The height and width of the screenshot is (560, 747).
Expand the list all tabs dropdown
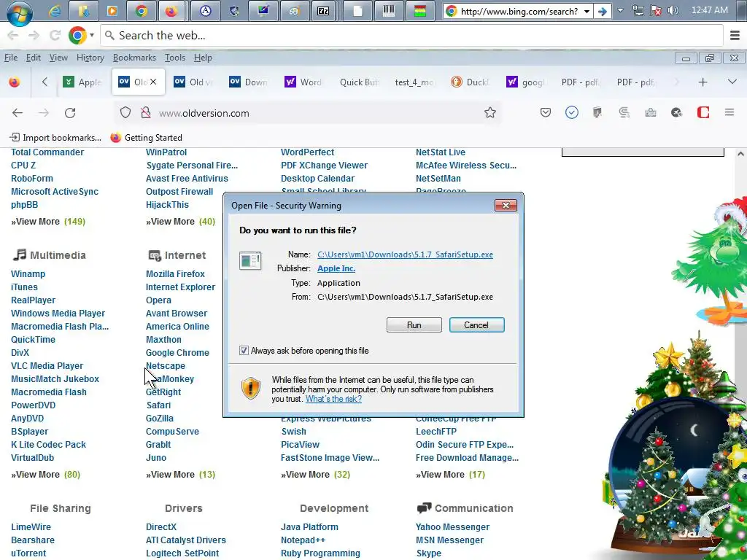tap(732, 82)
